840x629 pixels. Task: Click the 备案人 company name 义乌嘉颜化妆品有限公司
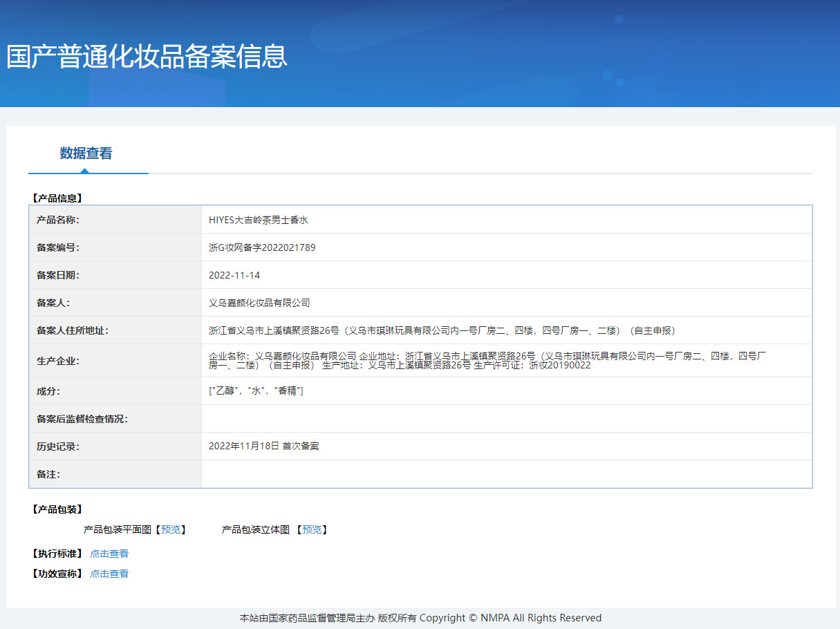tap(259, 303)
